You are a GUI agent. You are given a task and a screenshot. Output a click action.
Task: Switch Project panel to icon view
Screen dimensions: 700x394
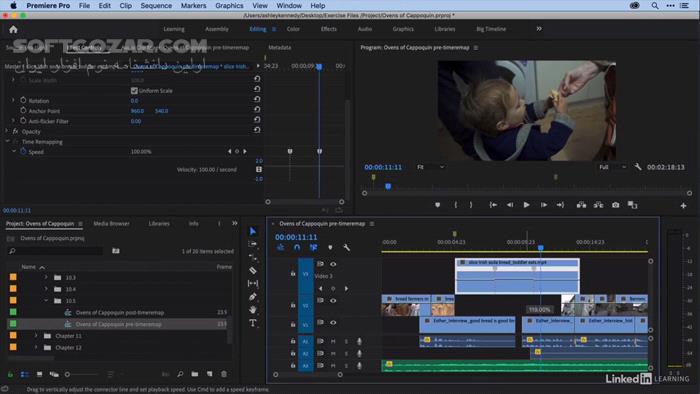[39, 374]
